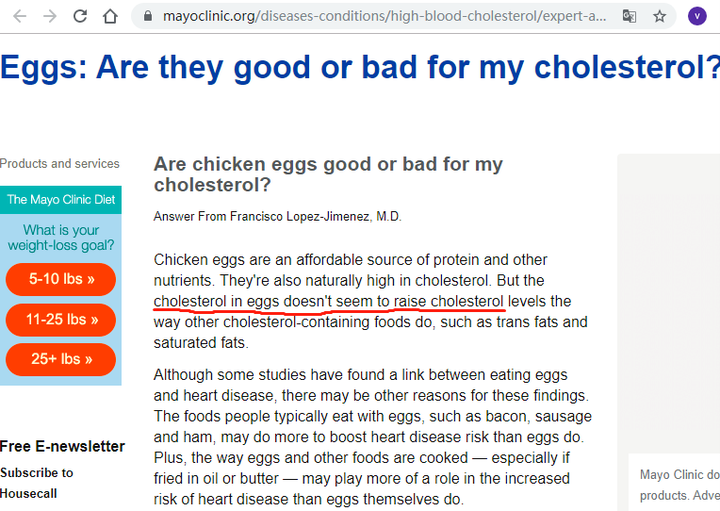
Task: Click the Products and services heading
Action: [60, 164]
